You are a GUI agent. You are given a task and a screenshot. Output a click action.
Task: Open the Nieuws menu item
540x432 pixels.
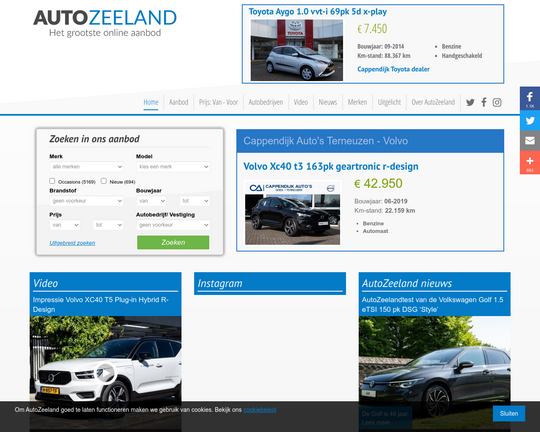tap(328, 102)
